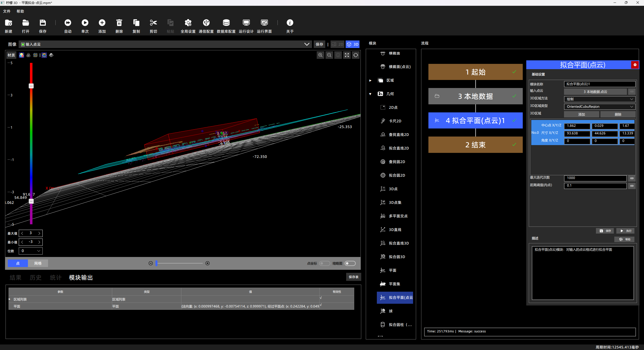Switch viewer to 3D mode
The image size is (644, 350).
pos(352,44)
